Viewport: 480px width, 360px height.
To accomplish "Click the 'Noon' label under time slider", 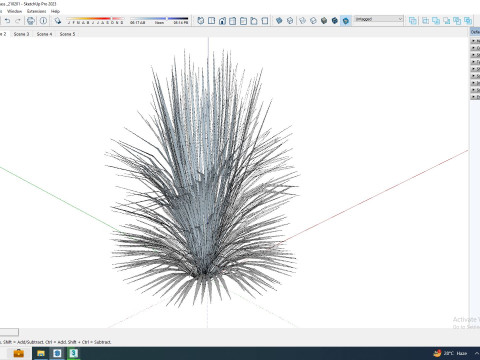I will [159, 23].
